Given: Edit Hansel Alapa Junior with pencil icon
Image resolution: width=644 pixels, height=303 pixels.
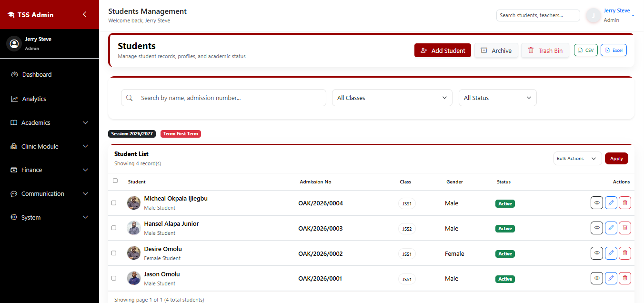Looking at the screenshot, I should [x=611, y=228].
